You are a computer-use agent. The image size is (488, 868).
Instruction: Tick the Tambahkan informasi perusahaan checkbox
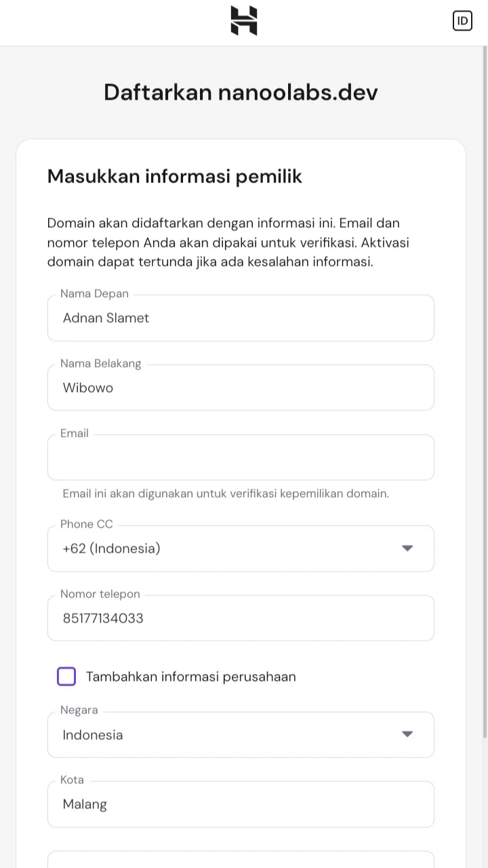(x=66, y=676)
